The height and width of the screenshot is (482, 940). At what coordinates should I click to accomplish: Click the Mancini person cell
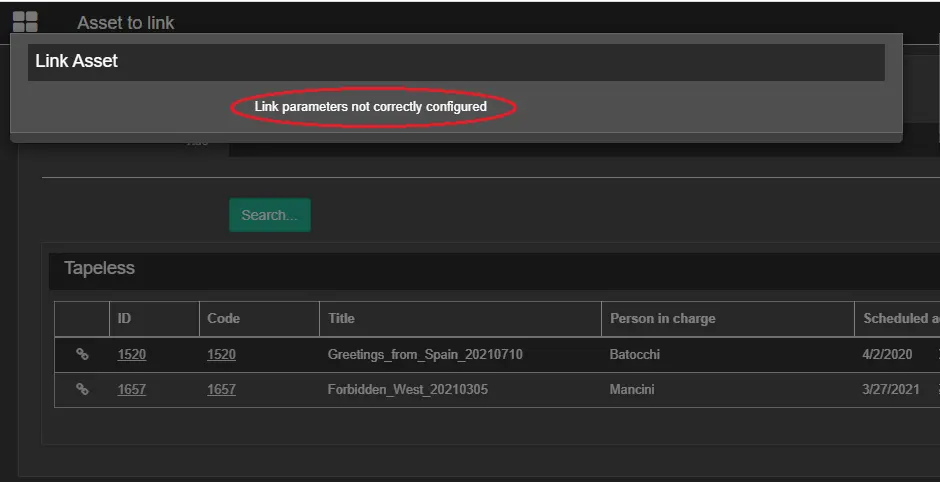coord(632,390)
